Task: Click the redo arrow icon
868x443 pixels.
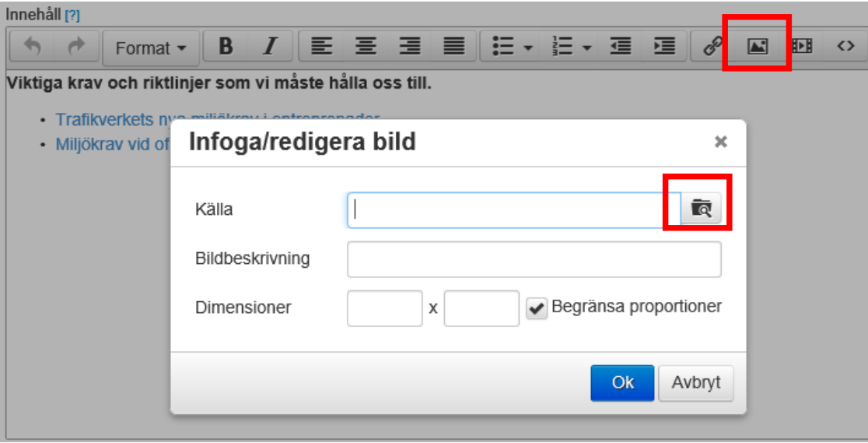Action: coord(75,47)
